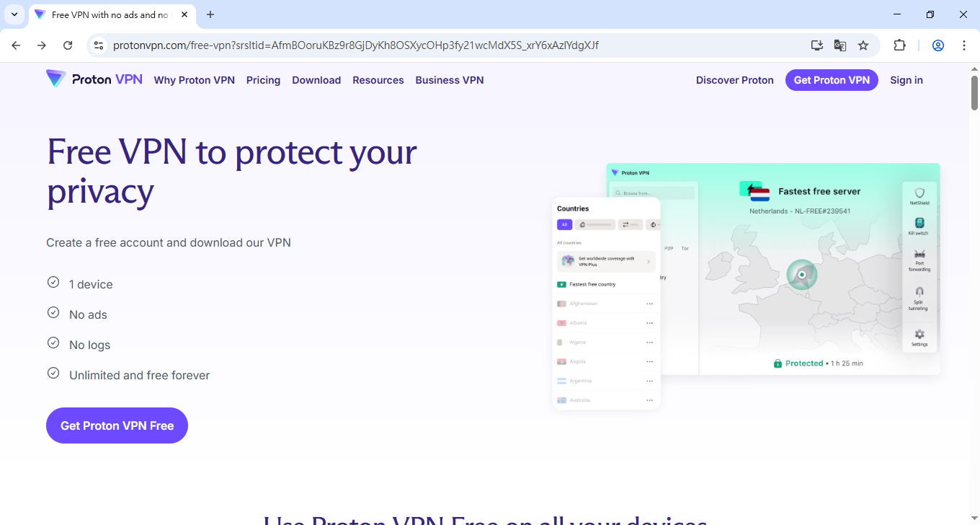980x525 pixels.
Task: Sign in to Proton VPN
Action: pyautogui.click(x=906, y=80)
